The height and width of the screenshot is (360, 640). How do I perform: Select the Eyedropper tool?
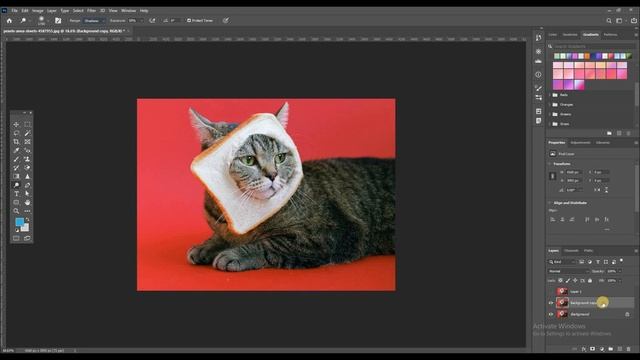16,151
